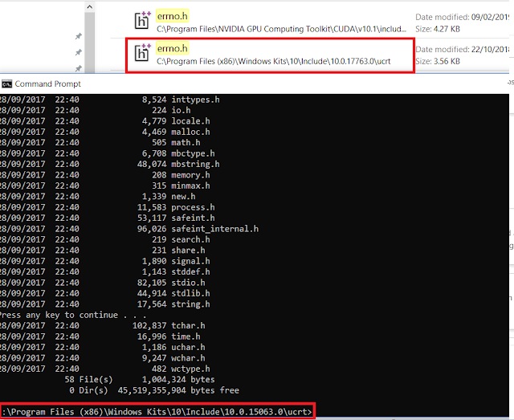The image size is (514, 420).
Task: Click wchar.h in directory listing
Action: click(188, 358)
